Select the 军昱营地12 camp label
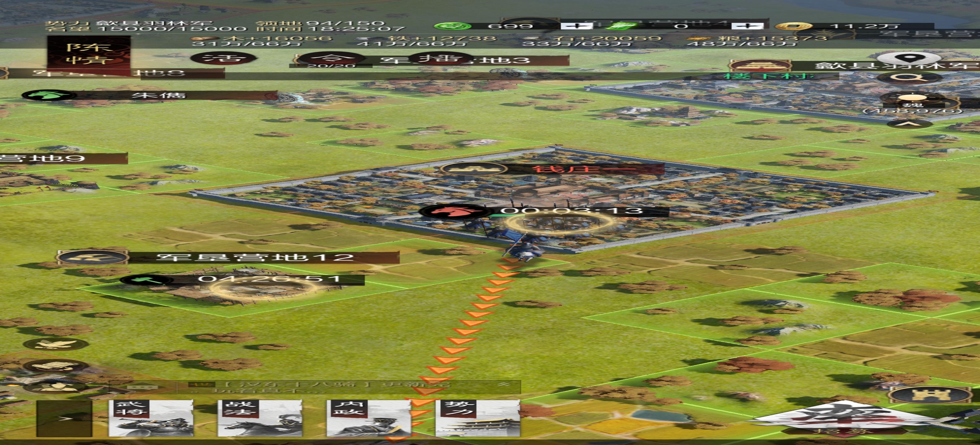Viewport: 980px width, 445px height. tap(255, 257)
